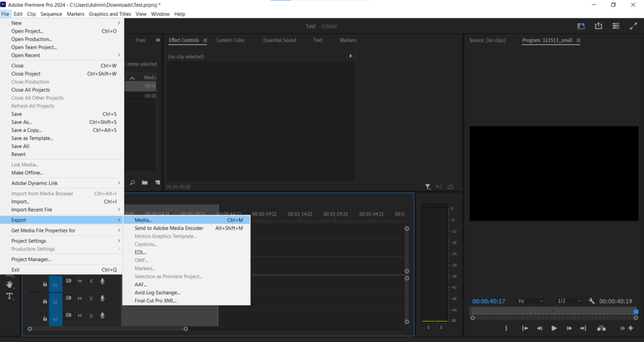Click the Program monitor playhead marker
This screenshot has height=342, width=644.
636,312
